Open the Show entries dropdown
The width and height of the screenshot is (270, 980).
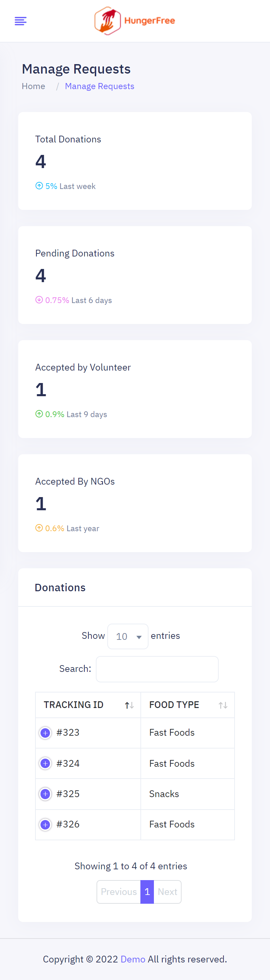pos(128,636)
